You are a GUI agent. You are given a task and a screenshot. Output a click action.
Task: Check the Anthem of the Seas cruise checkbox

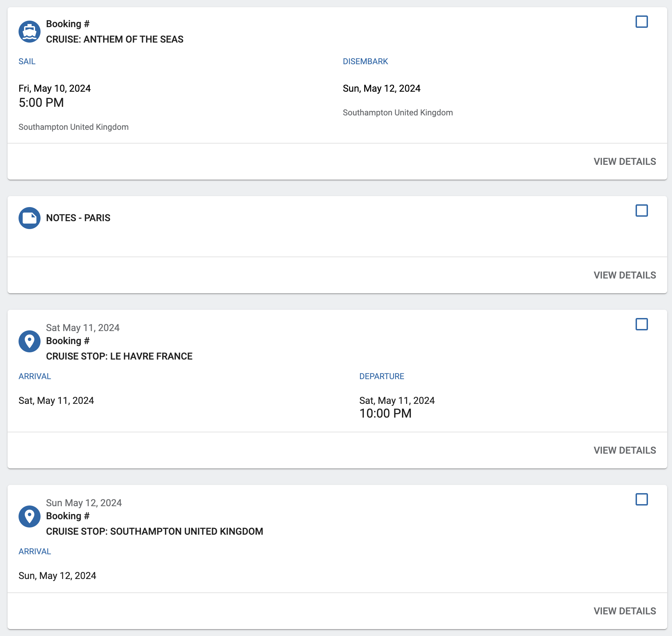pos(641,22)
